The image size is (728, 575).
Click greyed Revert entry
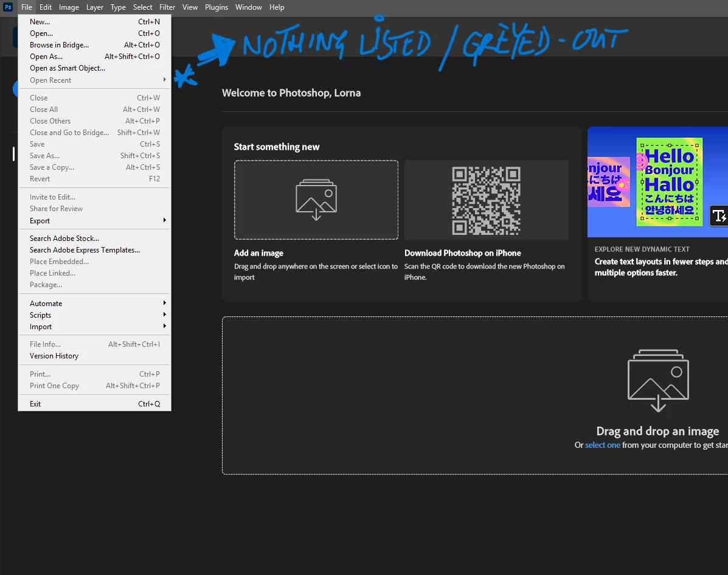95,179
